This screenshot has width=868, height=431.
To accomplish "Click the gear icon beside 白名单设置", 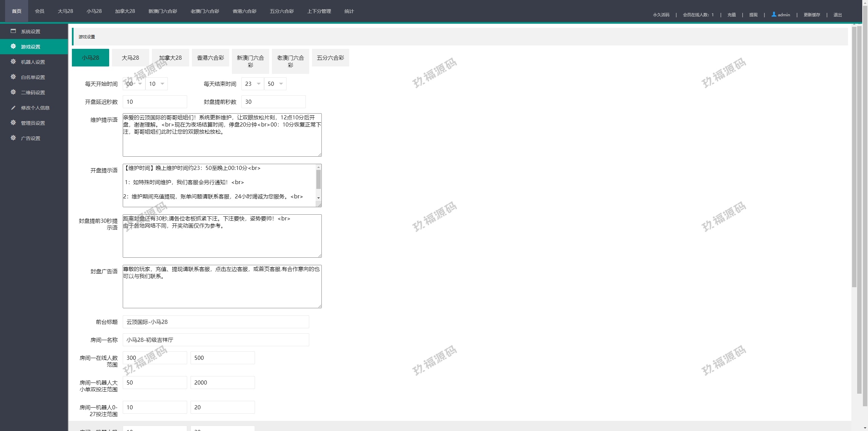I will 13,77.
